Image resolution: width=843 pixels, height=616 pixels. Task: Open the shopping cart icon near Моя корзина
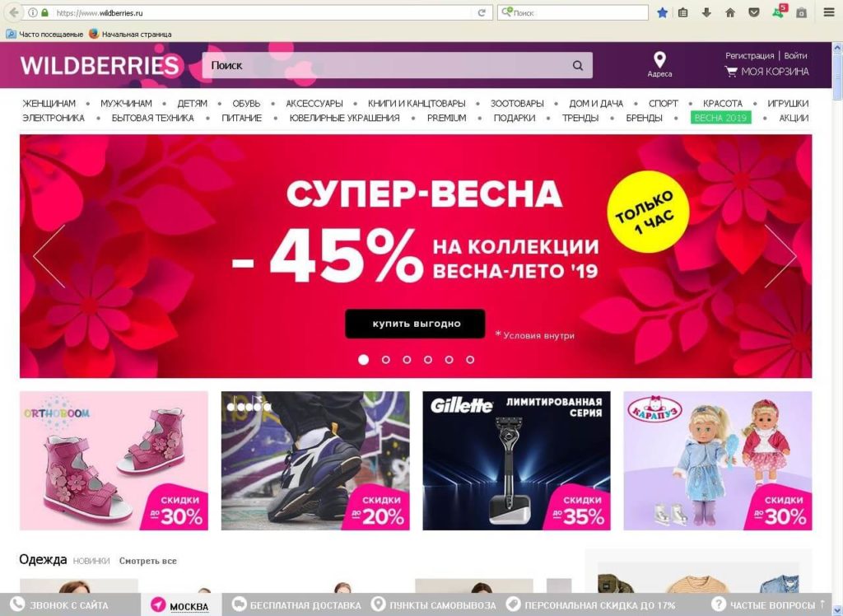(x=731, y=71)
